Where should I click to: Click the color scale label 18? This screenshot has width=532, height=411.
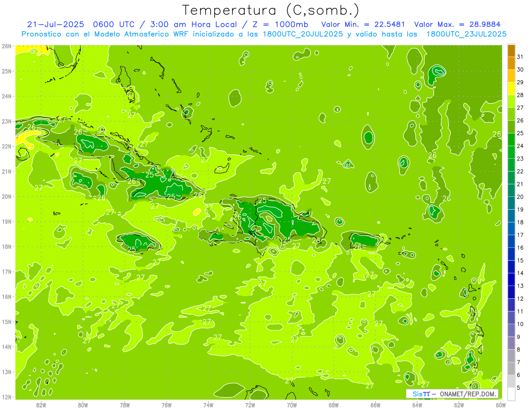[x=520, y=222]
